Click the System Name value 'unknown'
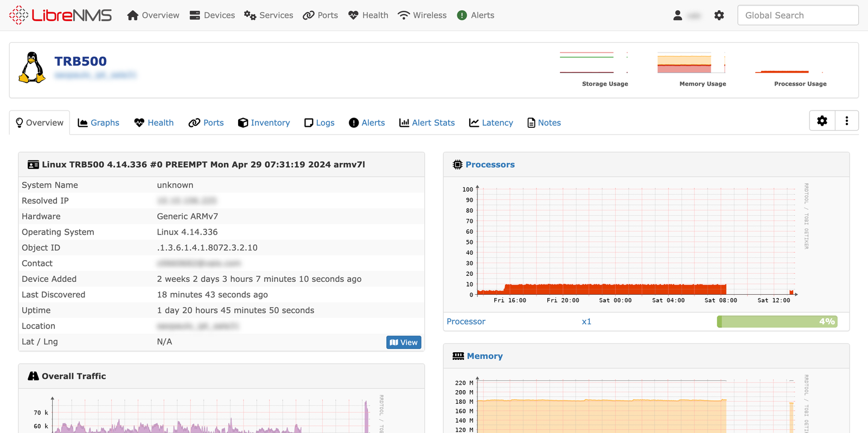 point(175,185)
